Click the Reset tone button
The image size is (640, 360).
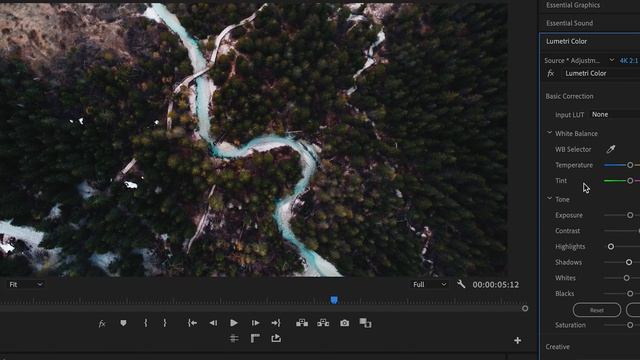597,310
